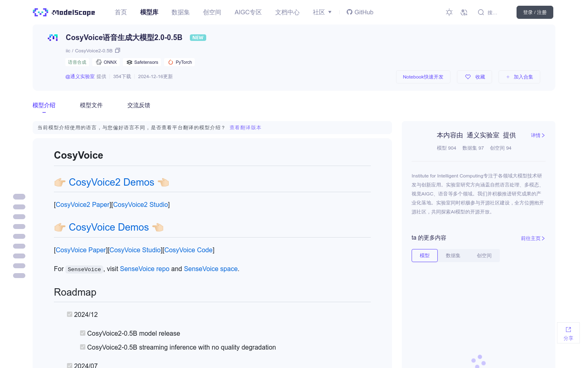Click the NEW badge beside model title
The width and height of the screenshot is (588, 368).
(x=198, y=38)
